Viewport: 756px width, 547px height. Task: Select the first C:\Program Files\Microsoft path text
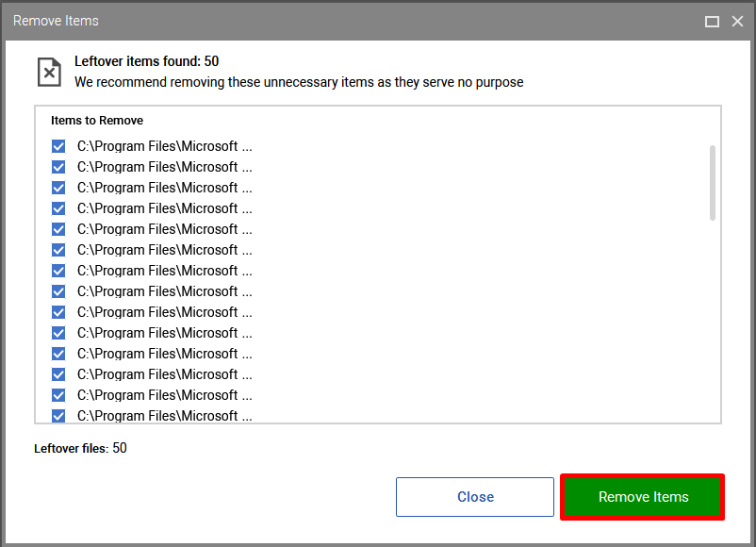(x=164, y=146)
